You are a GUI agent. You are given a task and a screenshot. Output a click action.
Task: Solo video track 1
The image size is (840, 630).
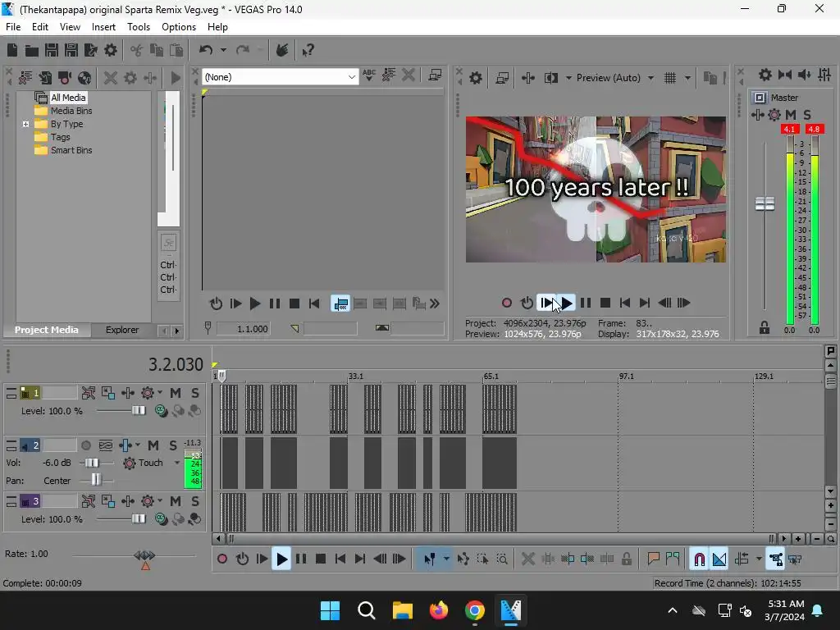(195, 393)
